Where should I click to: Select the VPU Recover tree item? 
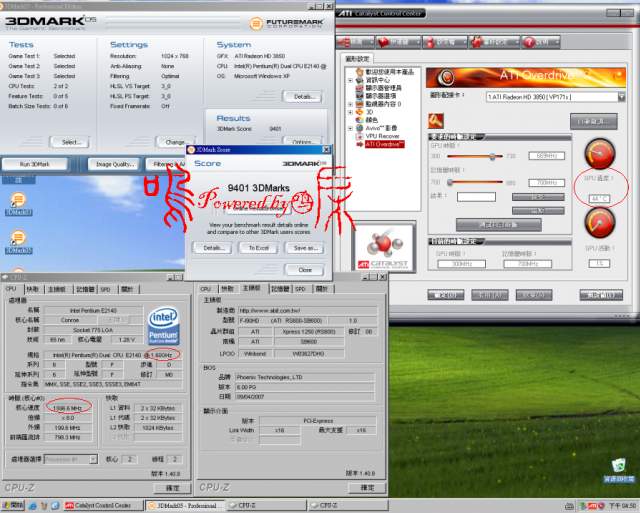(378, 136)
